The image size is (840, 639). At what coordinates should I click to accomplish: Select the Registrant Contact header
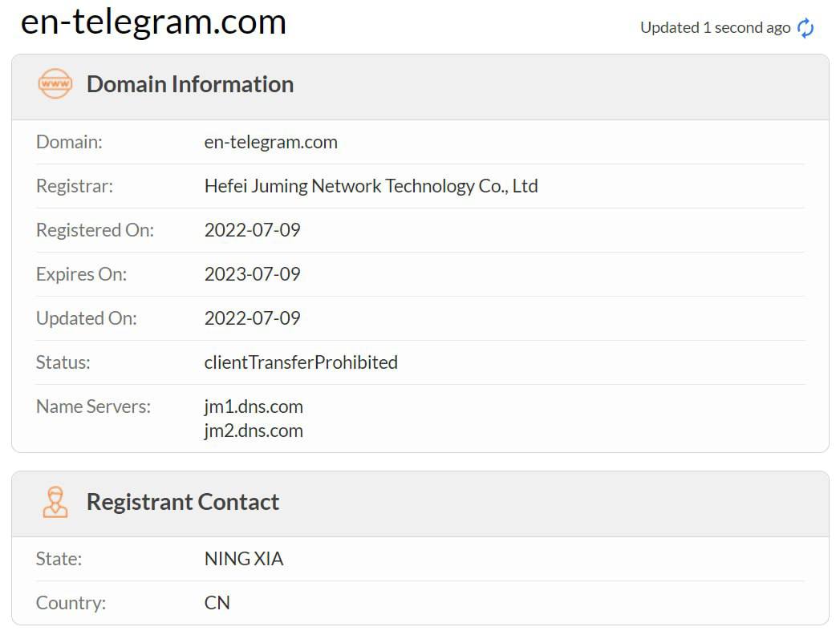tap(183, 502)
